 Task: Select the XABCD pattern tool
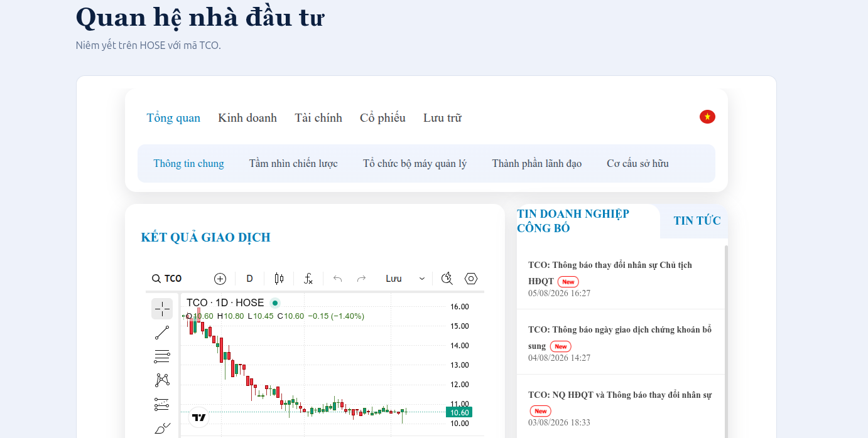point(162,380)
